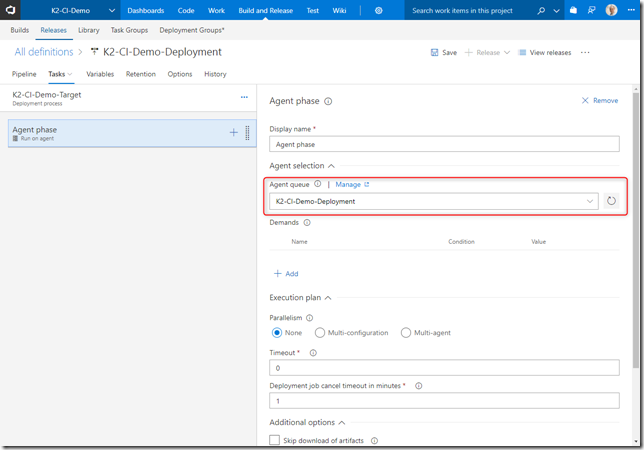The image size is (644, 450).
Task: Switch to the Task Groups tab
Action: click(129, 30)
